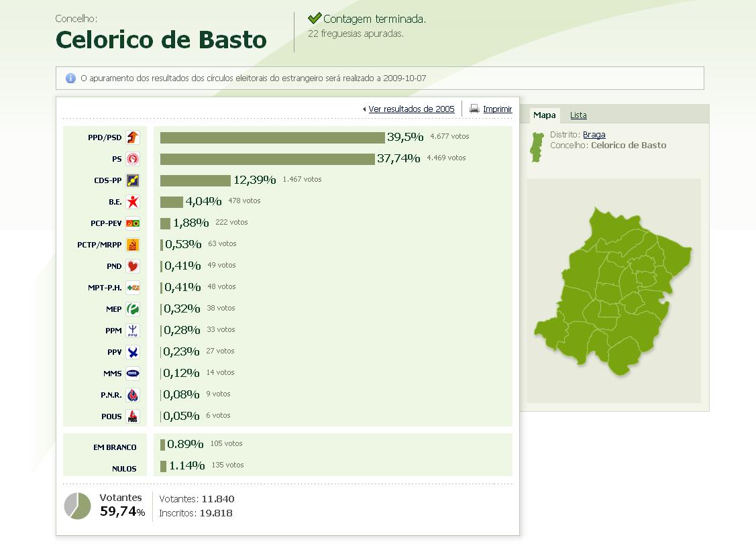Click the PPM party logo icon
This screenshot has width=756, height=558.
click(x=133, y=331)
